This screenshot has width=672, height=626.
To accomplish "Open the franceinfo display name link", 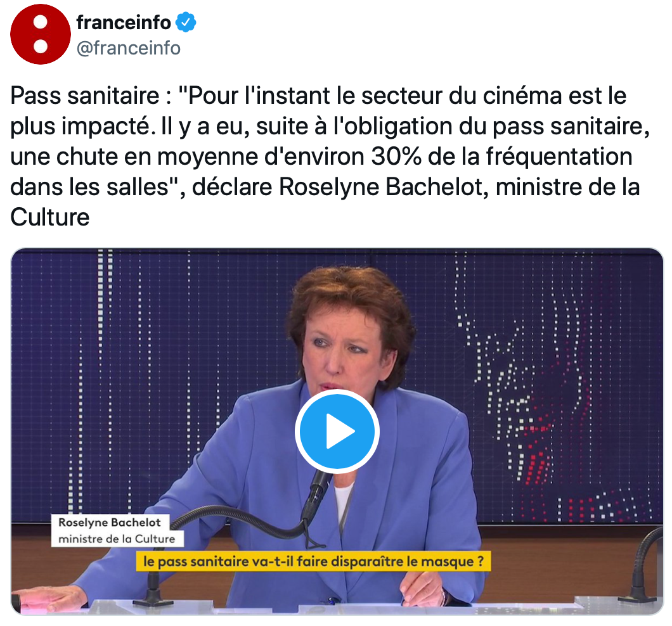I will [x=124, y=22].
